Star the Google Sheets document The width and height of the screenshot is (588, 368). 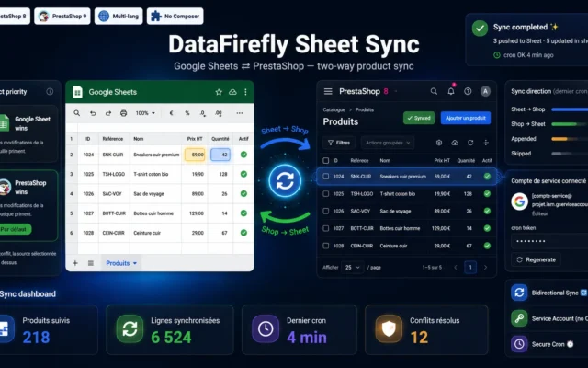[x=219, y=92]
